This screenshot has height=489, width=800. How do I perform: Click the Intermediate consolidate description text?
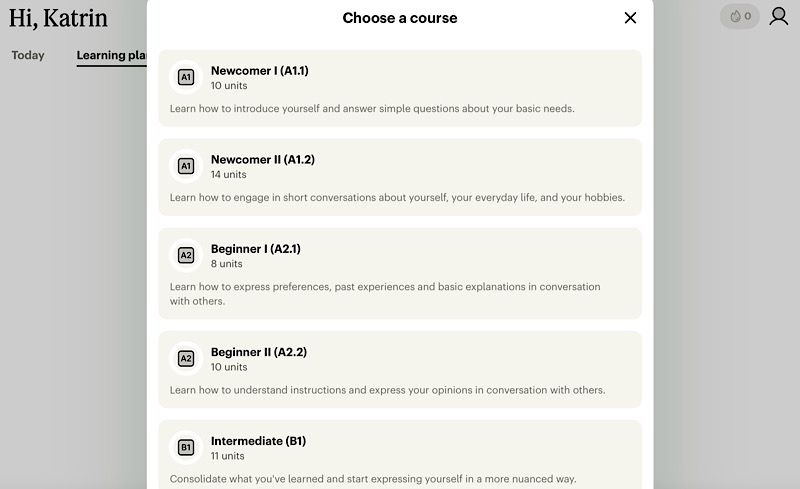[x=373, y=479]
